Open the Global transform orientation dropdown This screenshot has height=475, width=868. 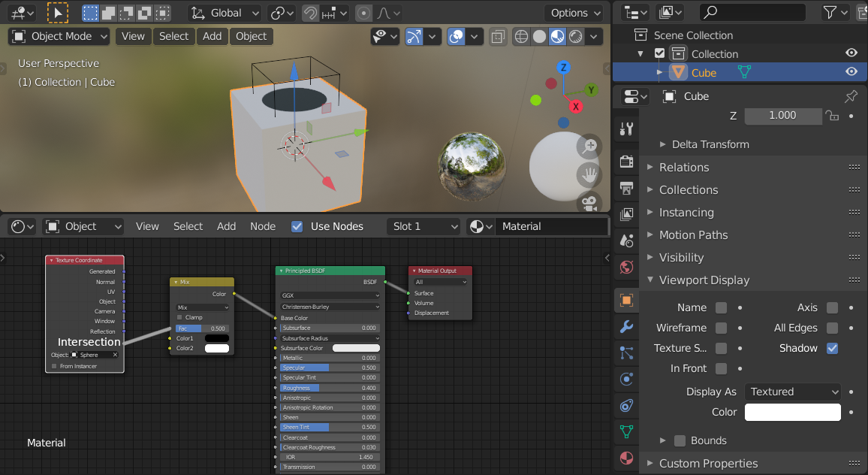click(225, 13)
